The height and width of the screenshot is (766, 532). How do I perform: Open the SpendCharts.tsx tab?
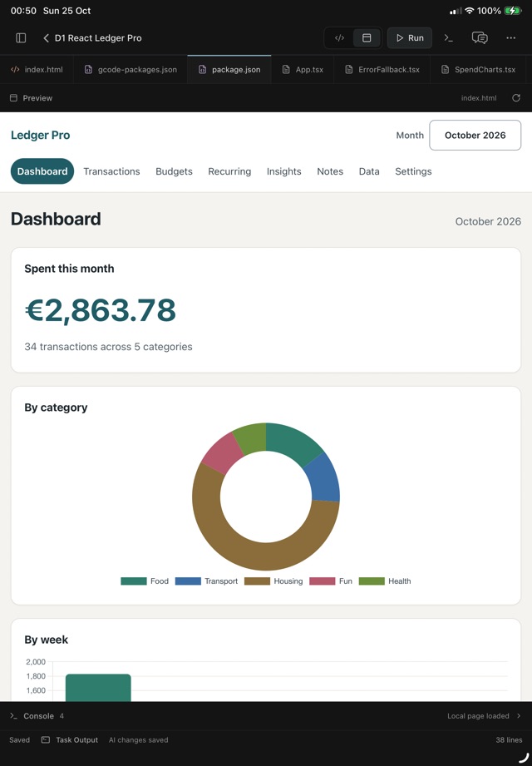click(x=478, y=70)
